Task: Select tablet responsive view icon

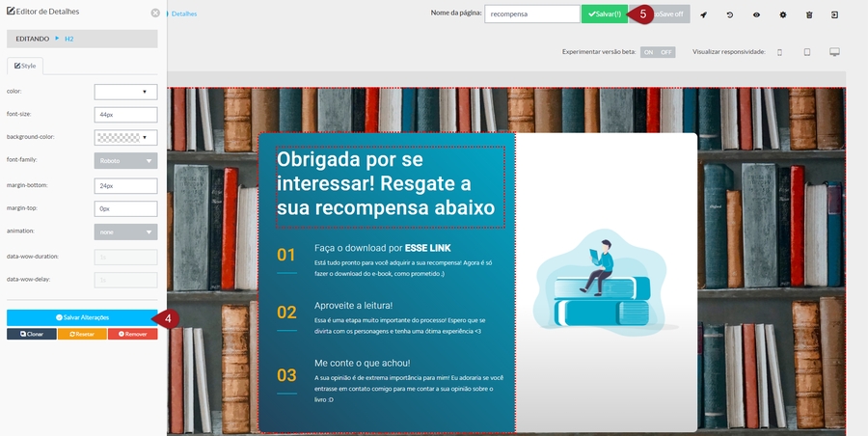Action: click(807, 52)
